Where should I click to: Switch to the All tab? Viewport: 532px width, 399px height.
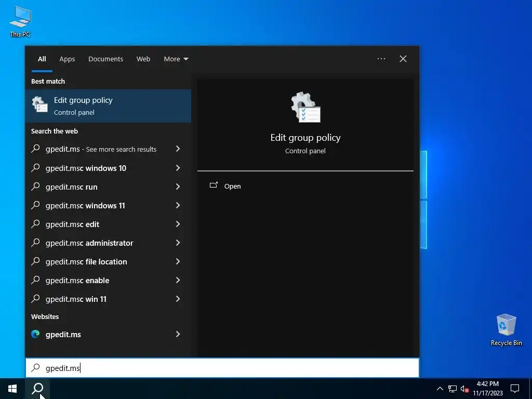pos(42,59)
